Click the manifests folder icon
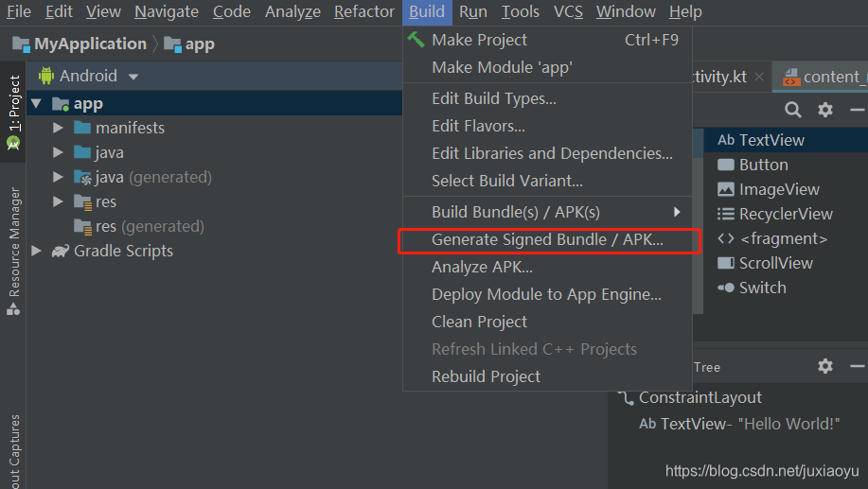This screenshot has height=489, width=868. [82, 128]
